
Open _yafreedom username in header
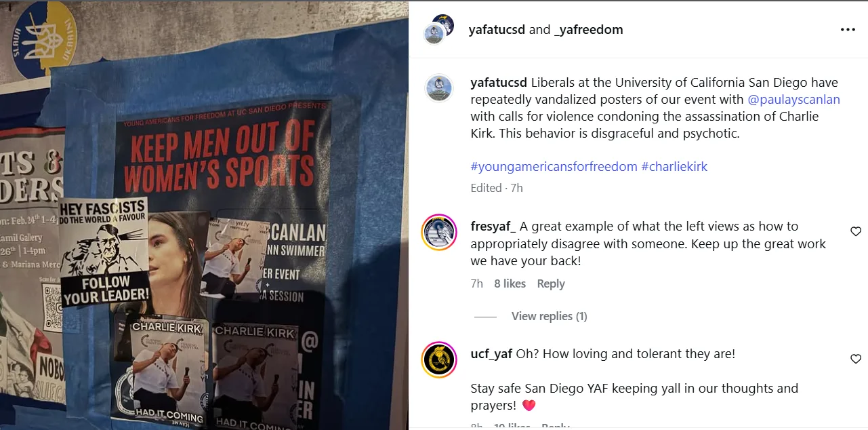(588, 30)
